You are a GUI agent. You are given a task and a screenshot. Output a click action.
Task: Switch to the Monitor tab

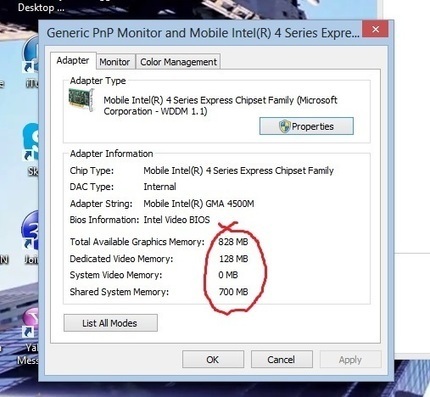115,62
